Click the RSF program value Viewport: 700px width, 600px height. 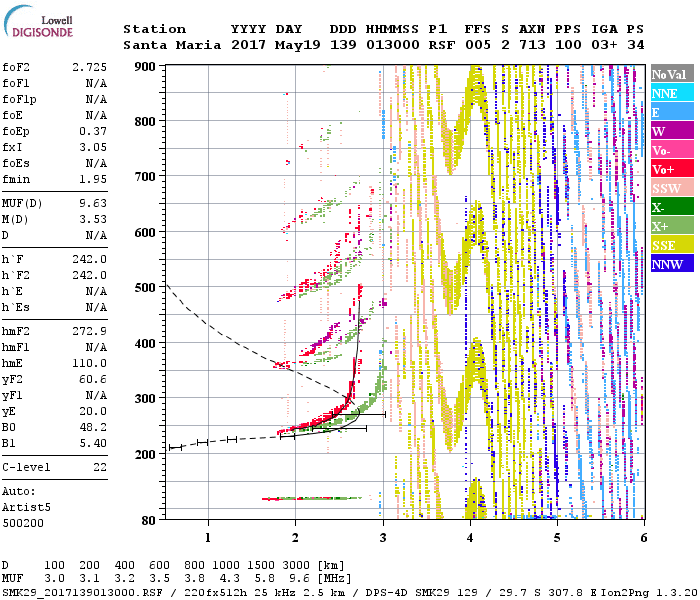tap(442, 46)
